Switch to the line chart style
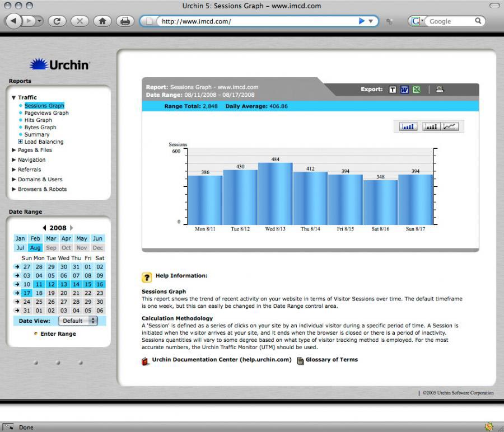 point(449,126)
